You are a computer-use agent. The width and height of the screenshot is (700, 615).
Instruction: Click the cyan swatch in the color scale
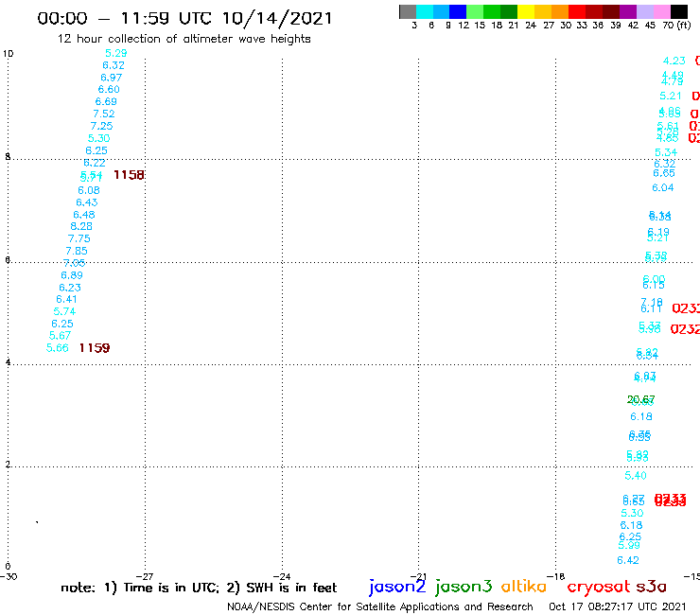(x=425, y=11)
